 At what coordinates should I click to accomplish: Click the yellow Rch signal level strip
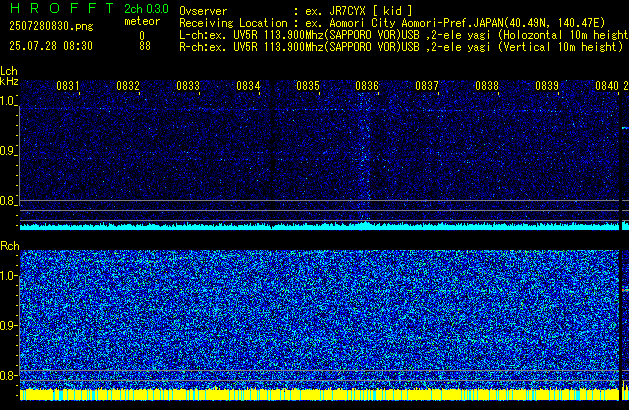(319, 394)
